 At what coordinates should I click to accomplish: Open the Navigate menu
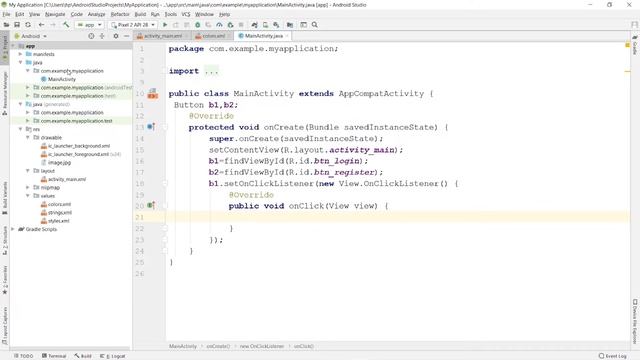tap(55, 14)
